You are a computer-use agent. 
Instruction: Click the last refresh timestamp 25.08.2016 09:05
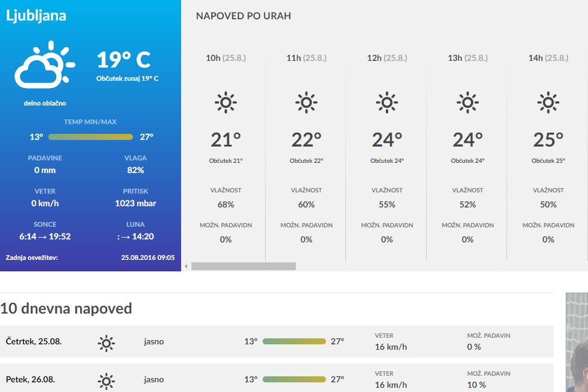click(x=148, y=258)
